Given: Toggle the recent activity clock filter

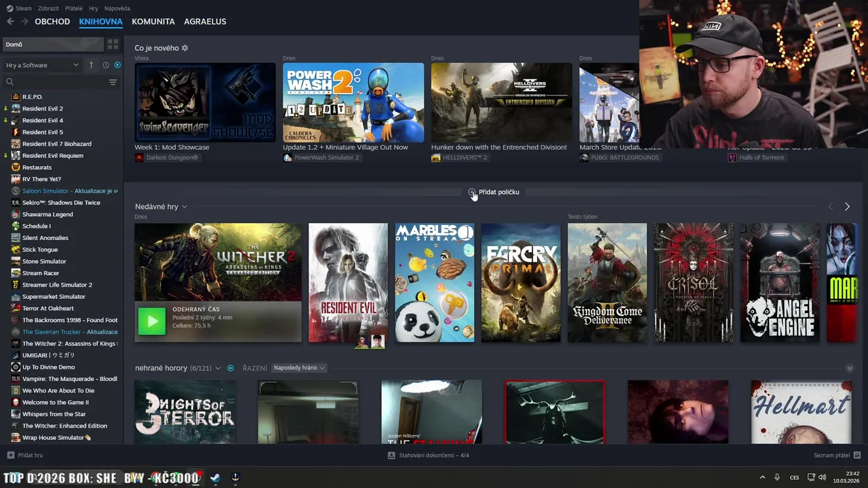Looking at the screenshot, I should [106, 65].
